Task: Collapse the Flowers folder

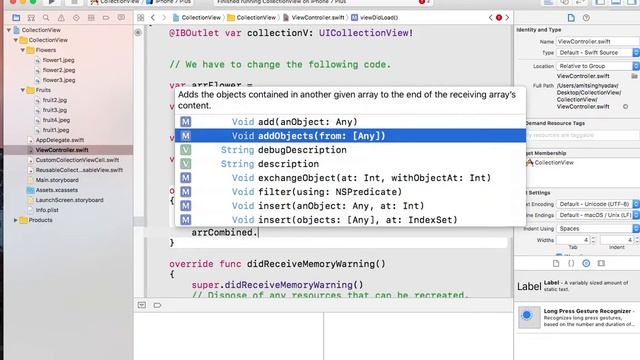Action: (23, 50)
